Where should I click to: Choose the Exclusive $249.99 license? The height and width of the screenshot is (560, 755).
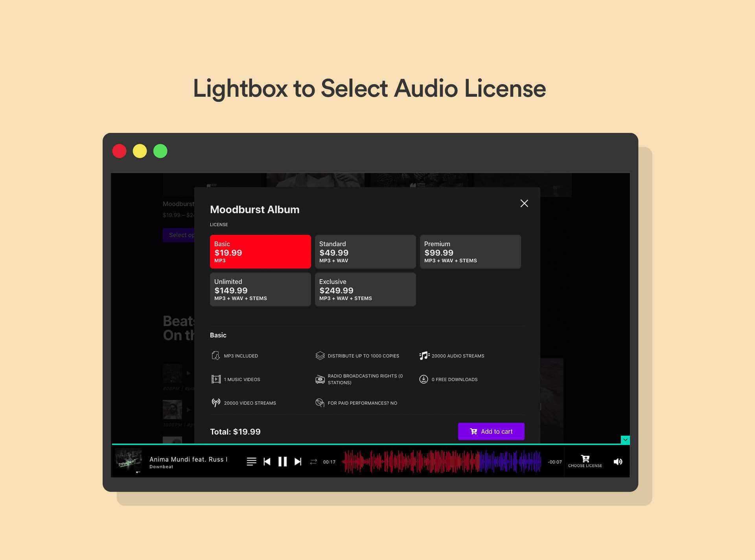click(365, 289)
